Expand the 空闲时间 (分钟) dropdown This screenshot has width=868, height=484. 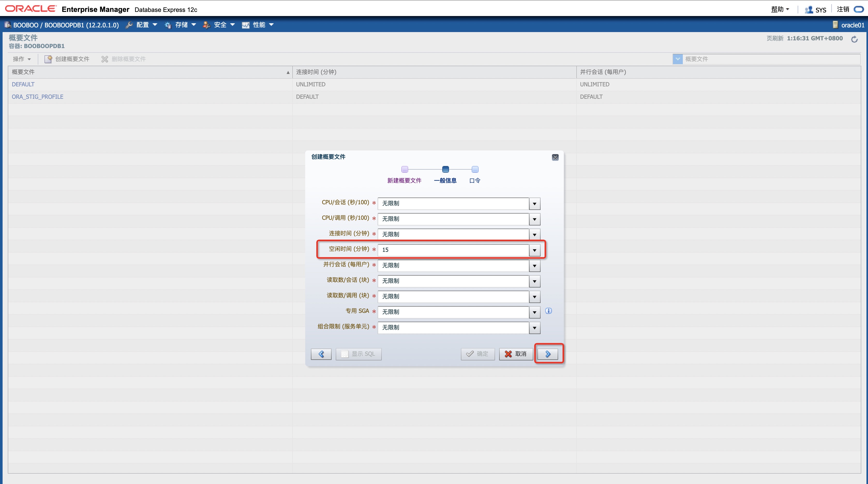[534, 250]
